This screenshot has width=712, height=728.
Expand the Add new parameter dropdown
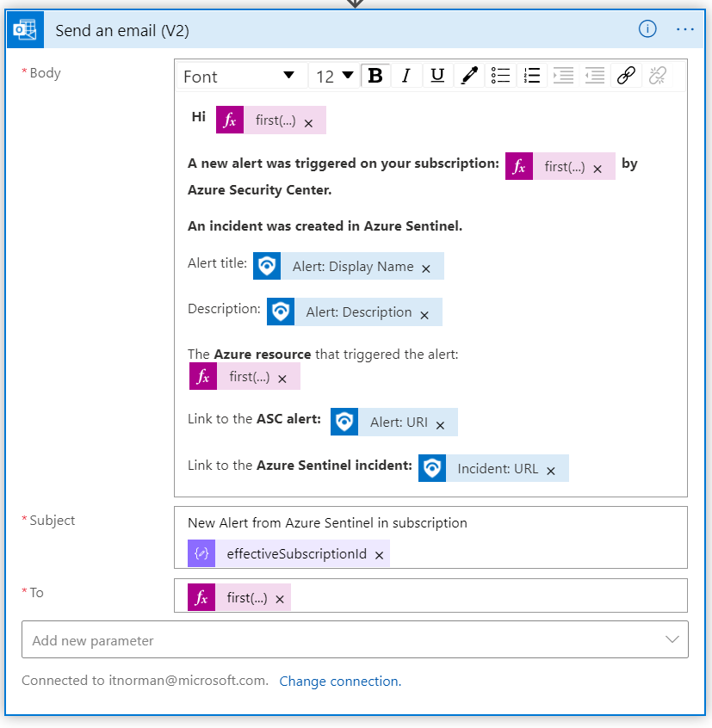(x=355, y=639)
